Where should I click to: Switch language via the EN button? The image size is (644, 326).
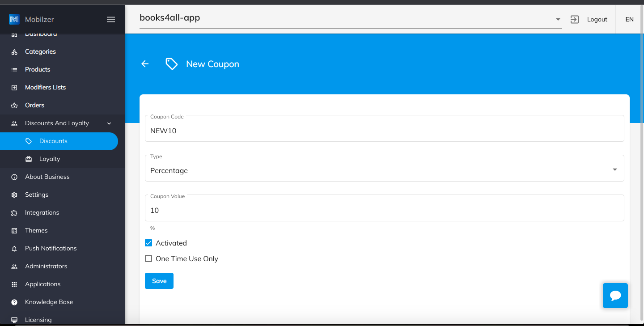pyautogui.click(x=630, y=19)
